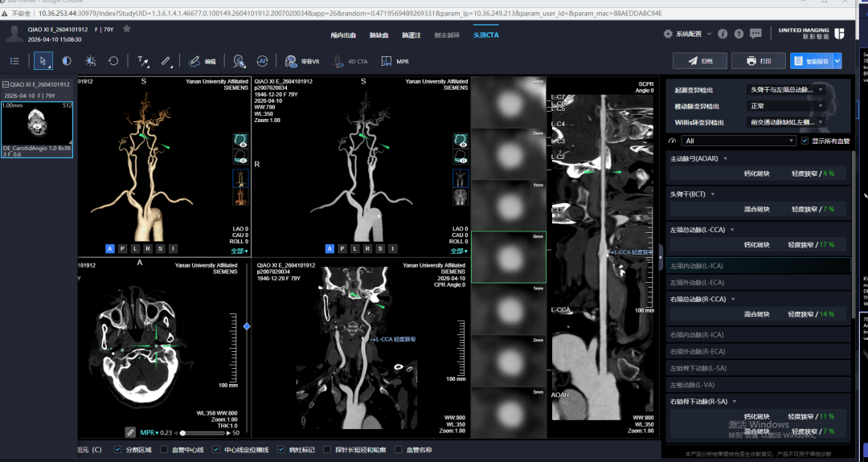Select bone preset icon in grayscale VR panel

(x=460, y=197)
